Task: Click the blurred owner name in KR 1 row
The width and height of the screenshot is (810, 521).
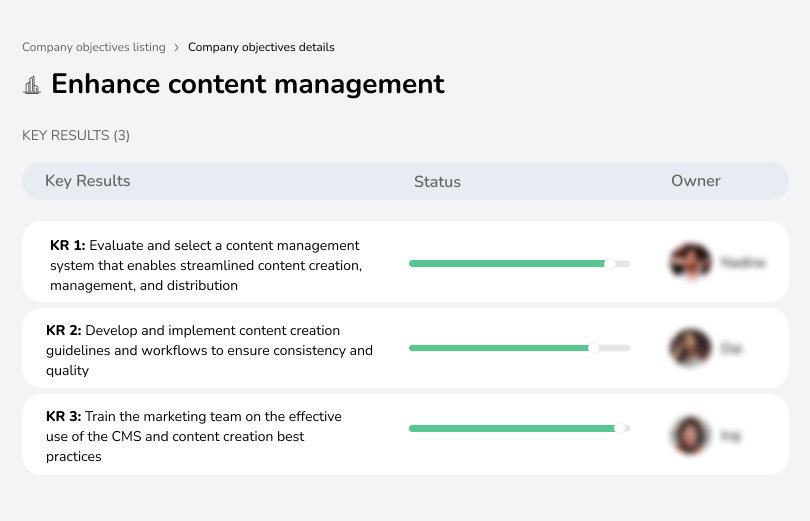Action: pos(742,262)
